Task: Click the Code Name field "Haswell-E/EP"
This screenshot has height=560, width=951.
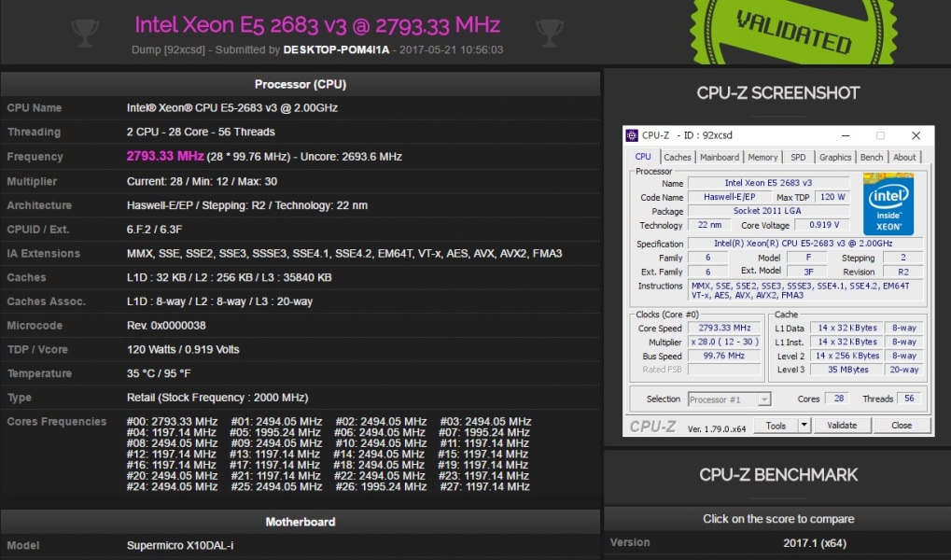Action: 729,197
